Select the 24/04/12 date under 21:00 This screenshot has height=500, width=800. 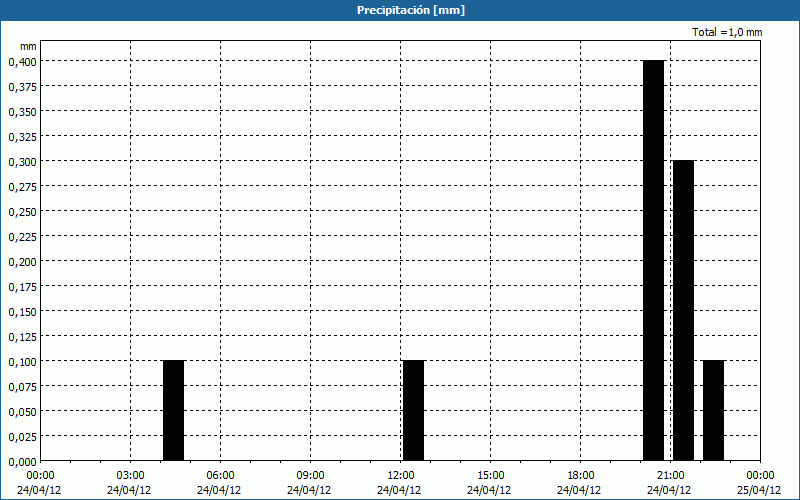669,490
